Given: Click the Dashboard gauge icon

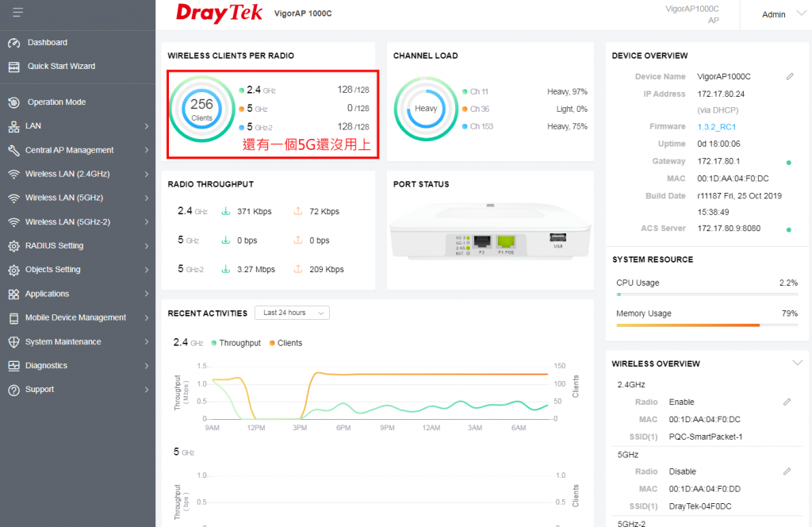Looking at the screenshot, I should click(14, 43).
